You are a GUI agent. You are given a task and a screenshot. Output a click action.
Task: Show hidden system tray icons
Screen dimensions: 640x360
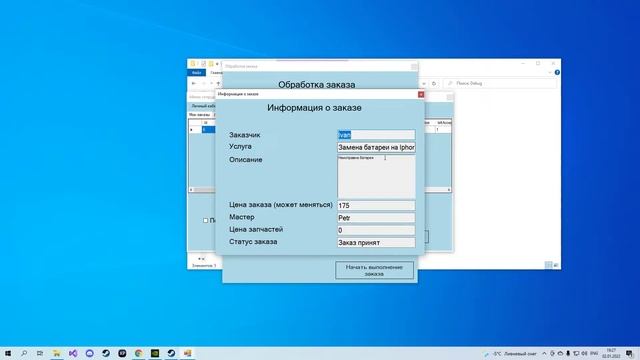tap(544, 353)
